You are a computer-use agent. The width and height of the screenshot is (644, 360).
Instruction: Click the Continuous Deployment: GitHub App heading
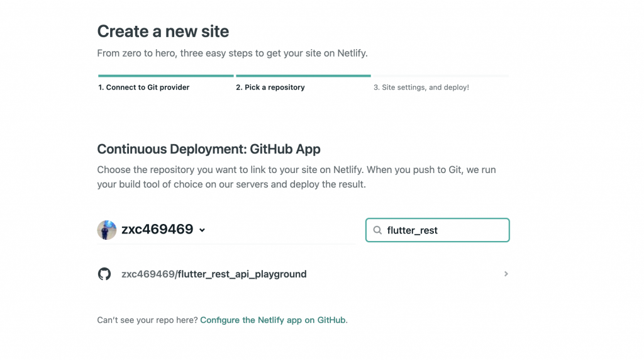(209, 149)
